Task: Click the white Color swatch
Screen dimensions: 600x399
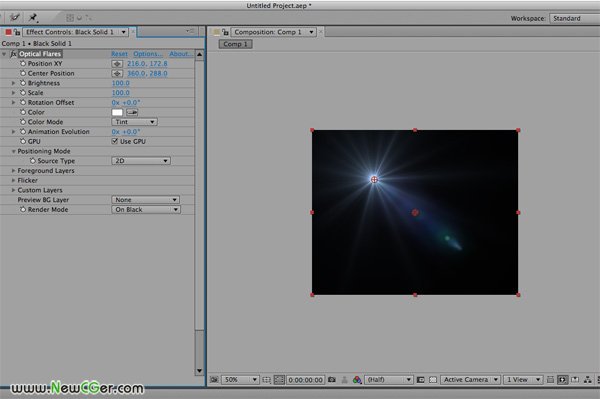Action: (117, 112)
